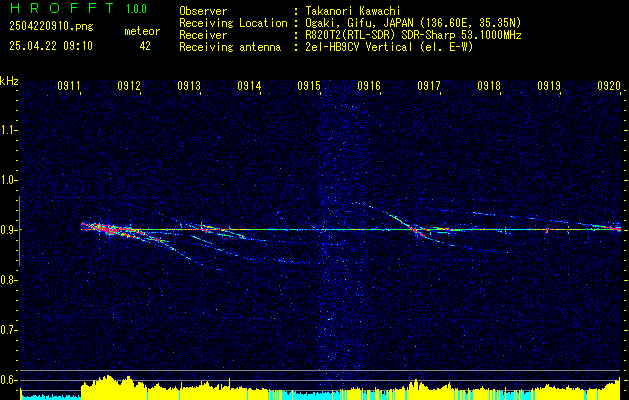Image resolution: width=629 pixels, height=400 pixels.
Task: Click the 0913 time marker
Action: pos(189,85)
